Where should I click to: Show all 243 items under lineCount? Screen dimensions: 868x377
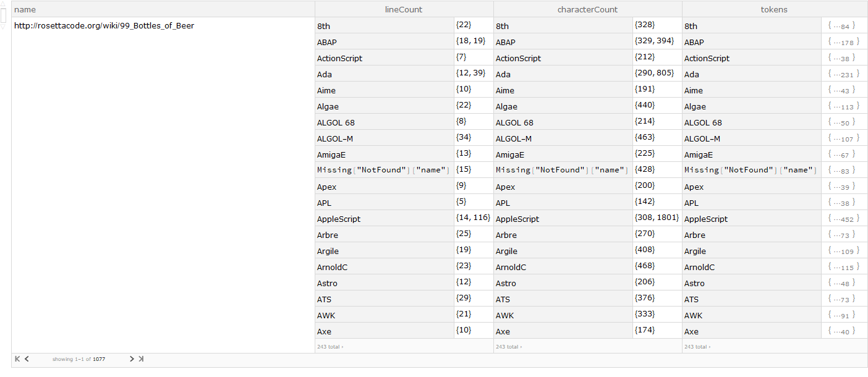pyautogui.click(x=330, y=347)
